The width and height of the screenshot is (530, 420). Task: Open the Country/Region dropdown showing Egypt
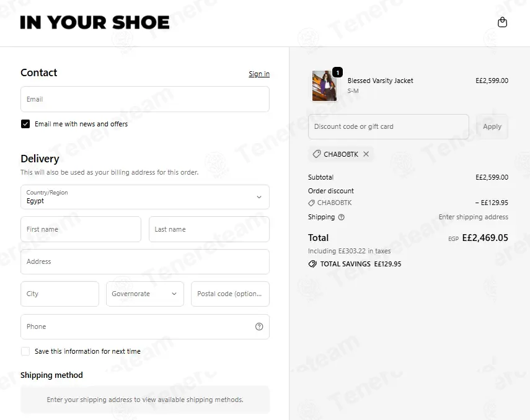(x=145, y=197)
